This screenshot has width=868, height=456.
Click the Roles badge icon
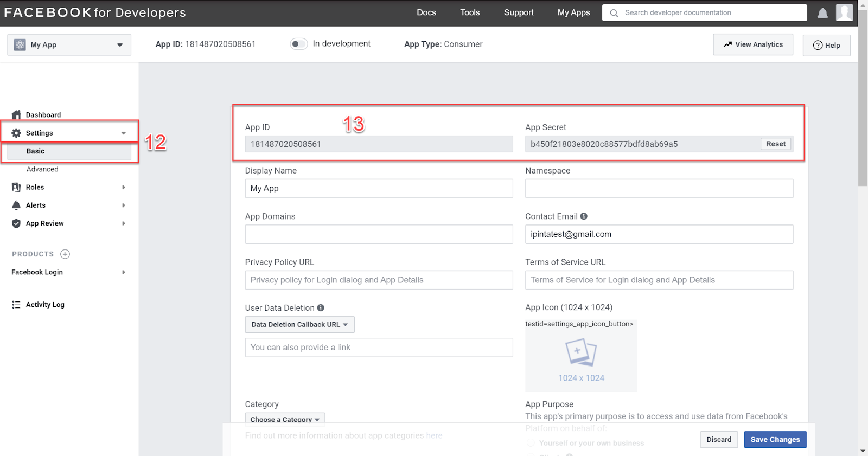coord(16,187)
